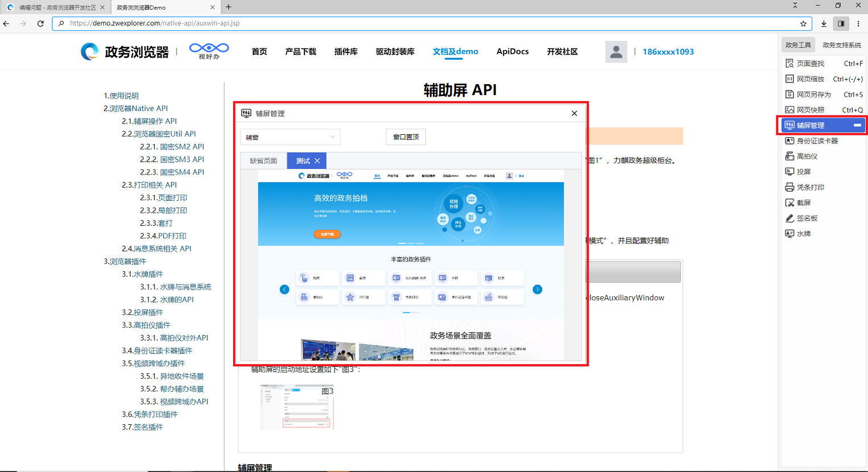Click the orange 立即下载 button in the preview
Viewport: 868px width, 472px height.
[x=327, y=234]
